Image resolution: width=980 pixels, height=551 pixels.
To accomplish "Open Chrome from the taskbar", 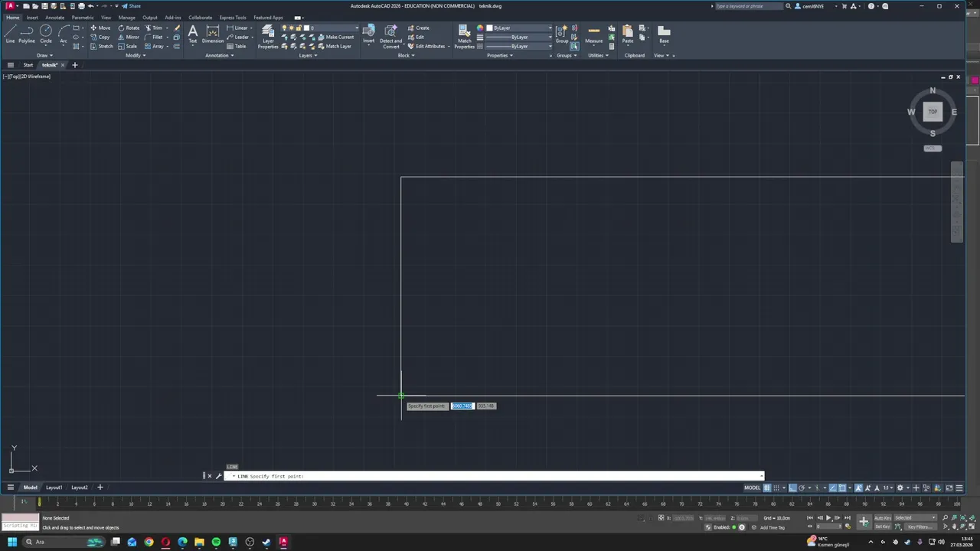I will pos(149,542).
